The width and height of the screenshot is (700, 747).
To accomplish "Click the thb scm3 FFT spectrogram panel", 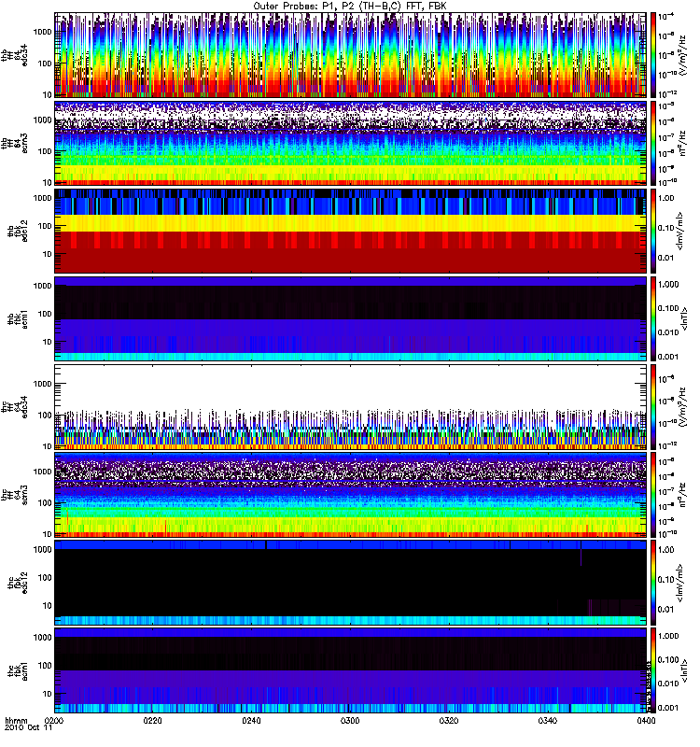I will tap(350, 143).
